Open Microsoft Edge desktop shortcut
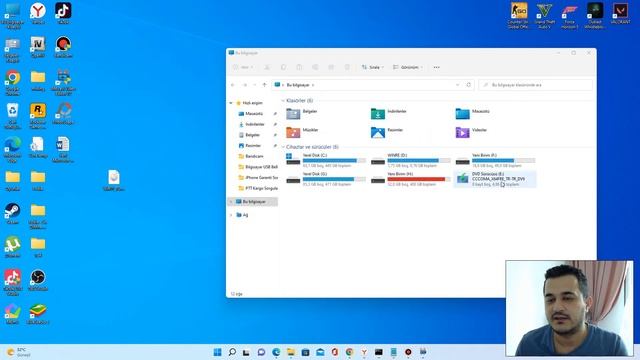Viewport: 640px width, 360px height. (x=13, y=149)
